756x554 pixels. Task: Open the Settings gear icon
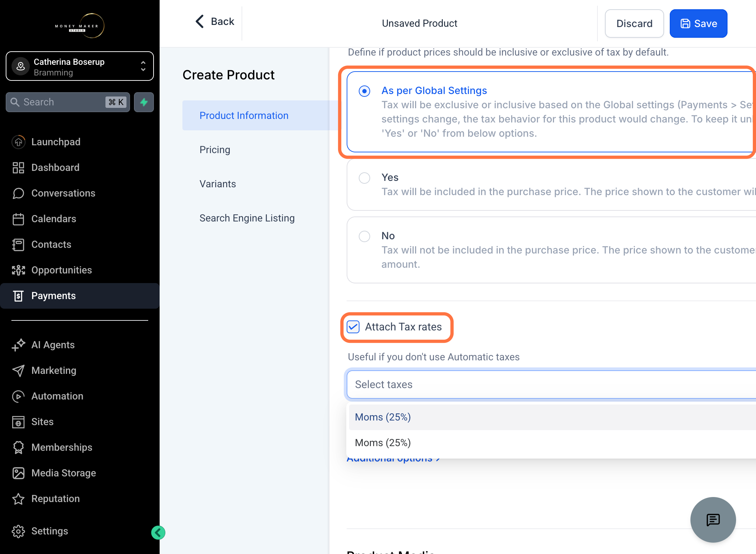pos(18,531)
